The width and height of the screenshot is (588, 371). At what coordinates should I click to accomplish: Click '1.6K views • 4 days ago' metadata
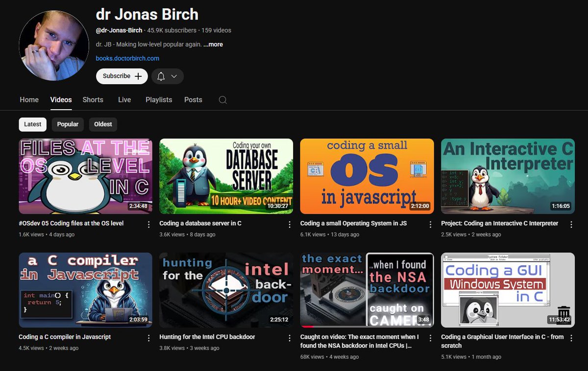point(47,234)
